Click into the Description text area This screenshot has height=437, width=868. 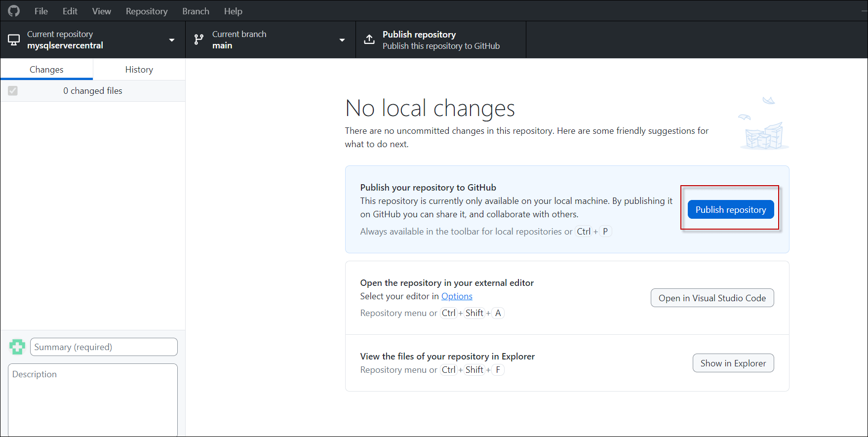pyautogui.click(x=93, y=400)
